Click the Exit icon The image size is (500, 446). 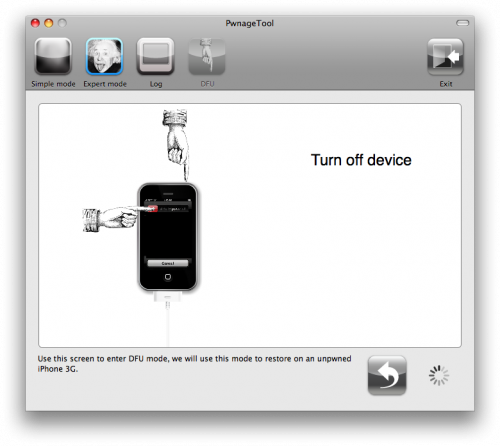click(445, 56)
